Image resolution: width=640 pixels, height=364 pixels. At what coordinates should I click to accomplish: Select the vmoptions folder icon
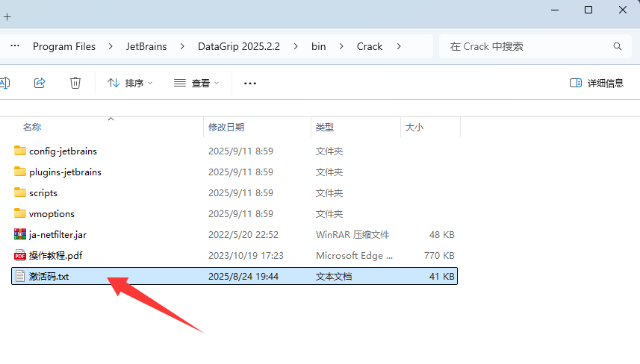coord(19,213)
